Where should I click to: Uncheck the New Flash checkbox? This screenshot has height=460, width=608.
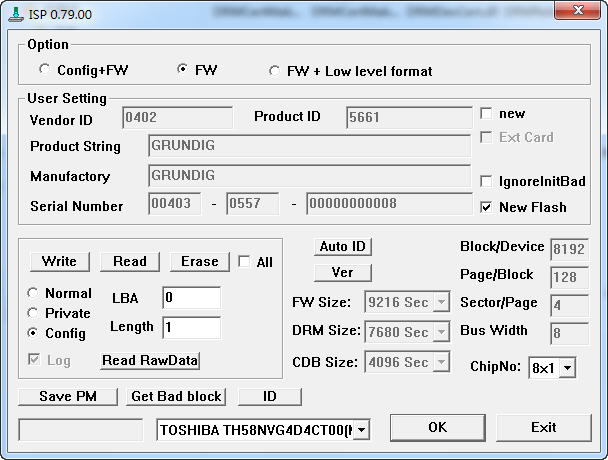(x=487, y=207)
